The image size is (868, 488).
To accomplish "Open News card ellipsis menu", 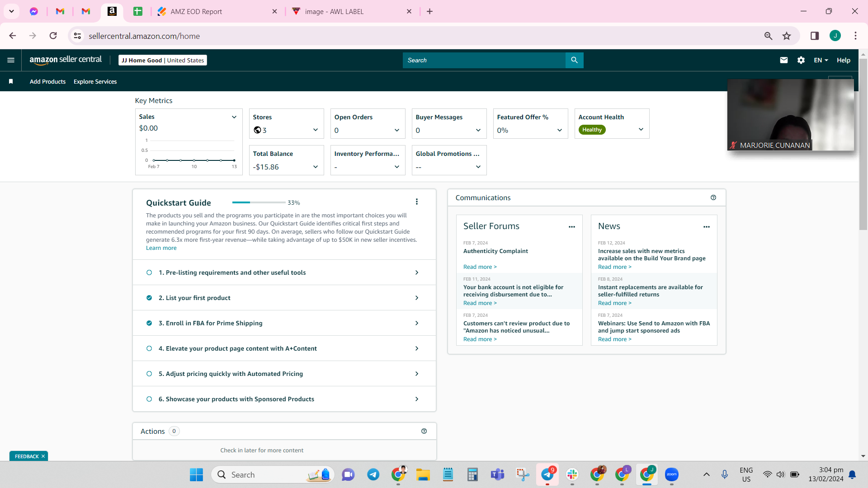I will [707, 227].
